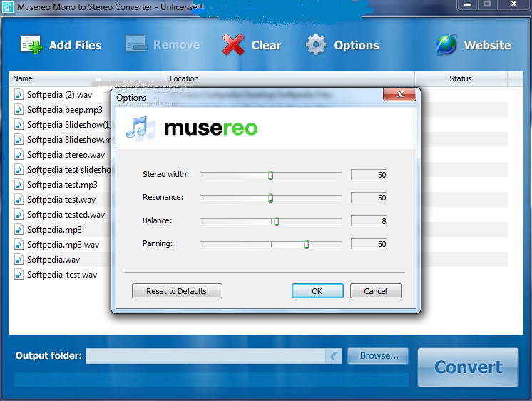Click the Resonance value field

pos(369,198)
